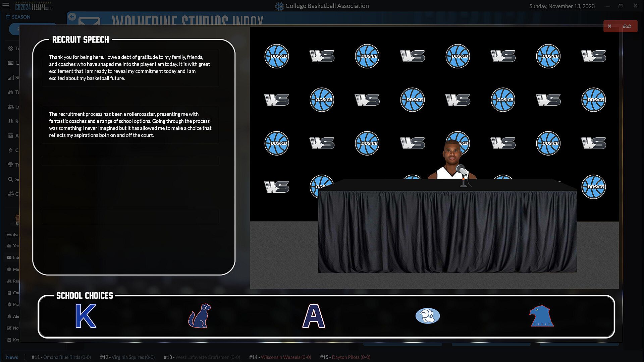Click the first recruit speech paragraph
This screenshot has height=362, width=644.
point(130,67)
